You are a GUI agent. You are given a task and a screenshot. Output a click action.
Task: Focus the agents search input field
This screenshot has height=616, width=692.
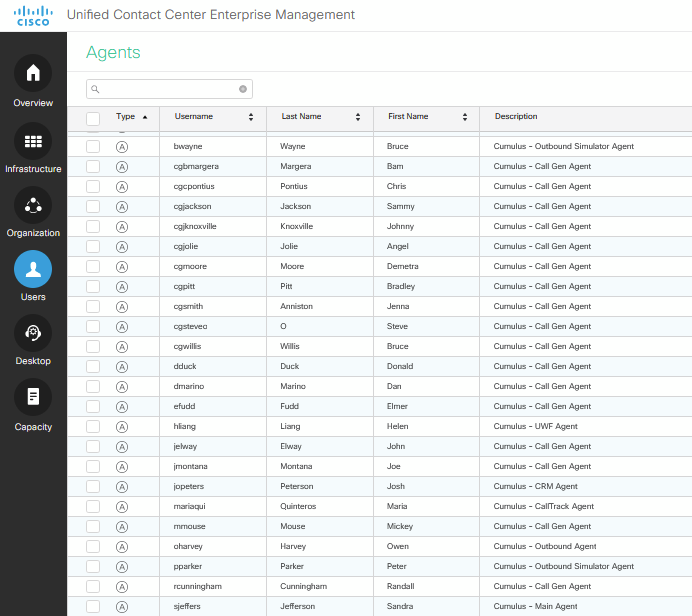click(169, 89)
